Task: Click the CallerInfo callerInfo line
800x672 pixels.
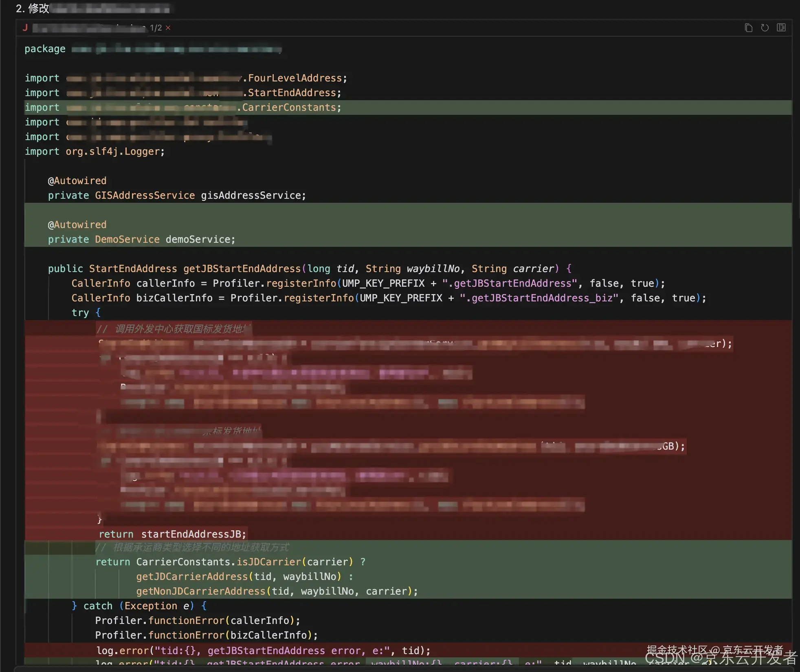Action: click(368, 283)
